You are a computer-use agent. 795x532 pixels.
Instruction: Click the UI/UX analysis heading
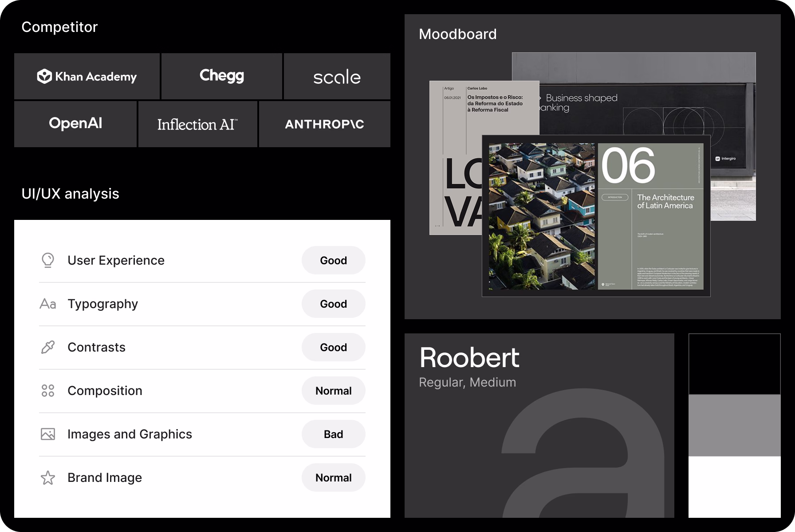click(70, 194)
